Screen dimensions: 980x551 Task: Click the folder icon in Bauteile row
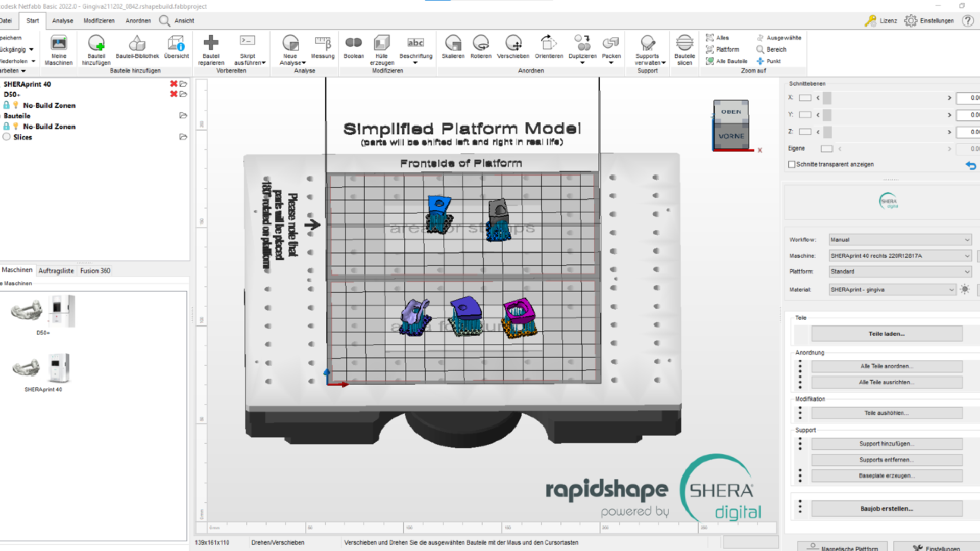click(183, 116)
